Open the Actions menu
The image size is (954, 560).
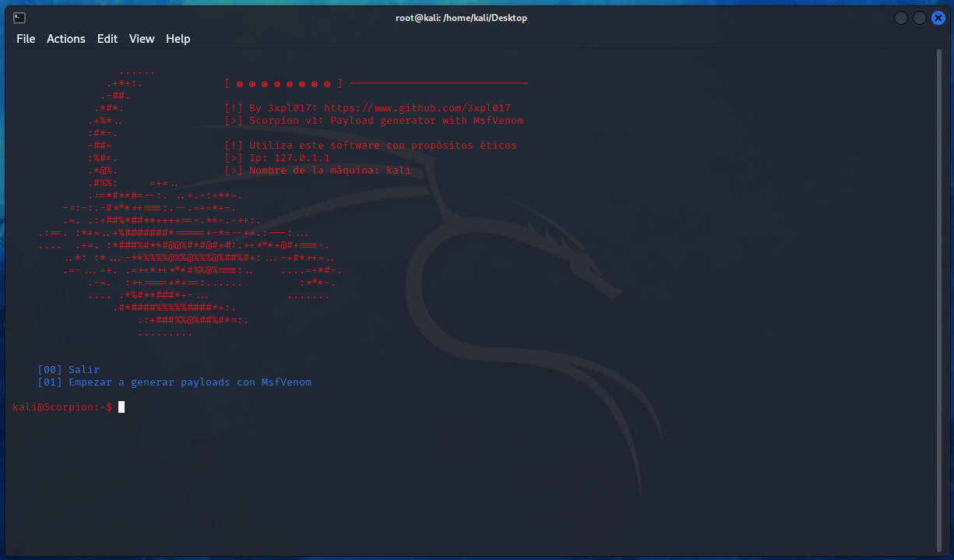pos(66,39)
